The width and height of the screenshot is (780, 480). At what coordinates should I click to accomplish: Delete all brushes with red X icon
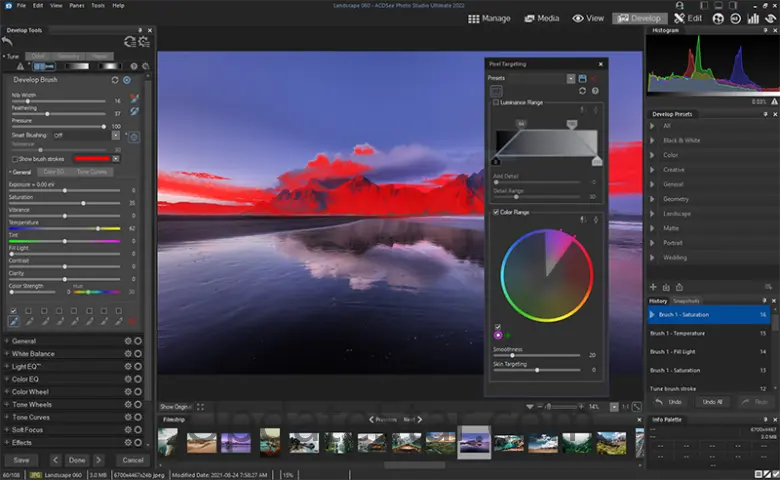click(131, 322)
